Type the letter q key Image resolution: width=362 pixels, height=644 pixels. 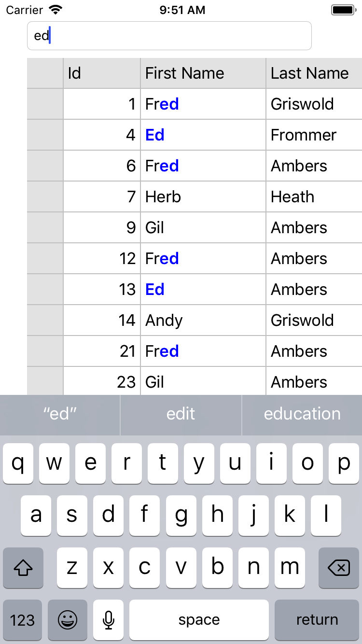(18, 463)
